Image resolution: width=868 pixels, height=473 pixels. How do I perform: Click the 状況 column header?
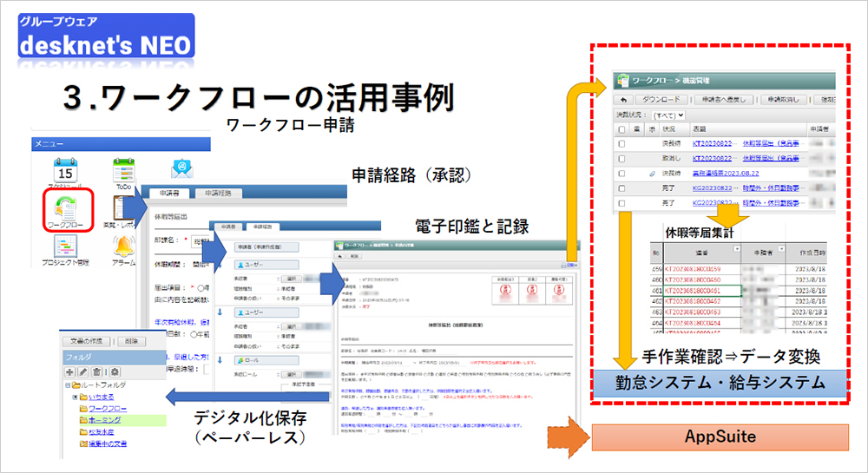674,129
